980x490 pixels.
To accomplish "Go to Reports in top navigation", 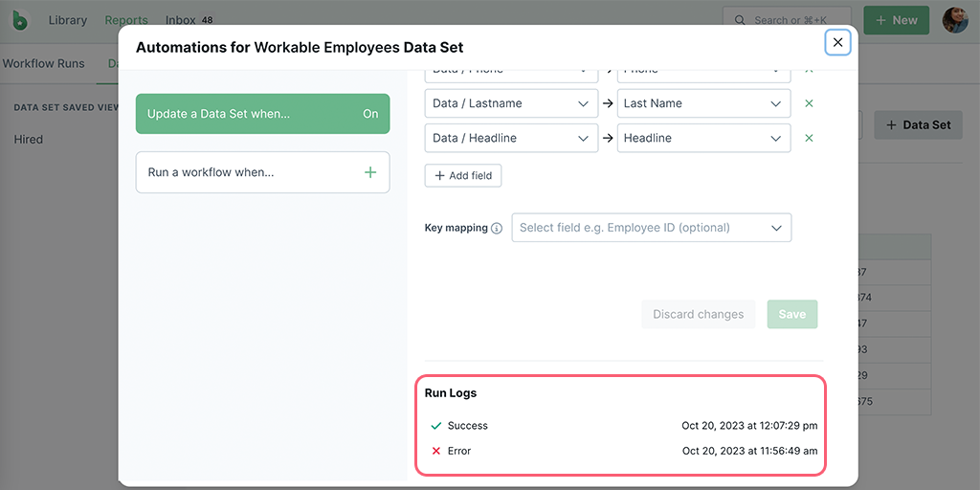I will pos(126,20).
